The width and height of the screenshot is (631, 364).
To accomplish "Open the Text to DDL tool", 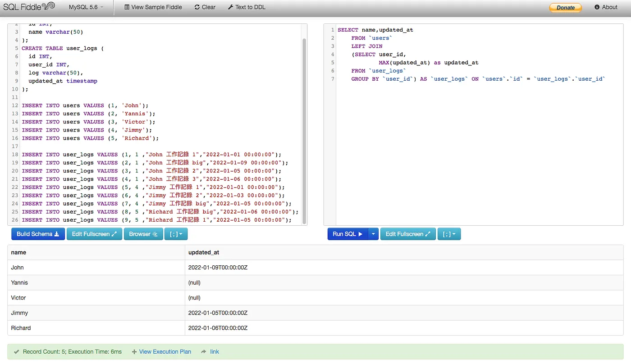I will pyautogui.click(x=247, y=7).
